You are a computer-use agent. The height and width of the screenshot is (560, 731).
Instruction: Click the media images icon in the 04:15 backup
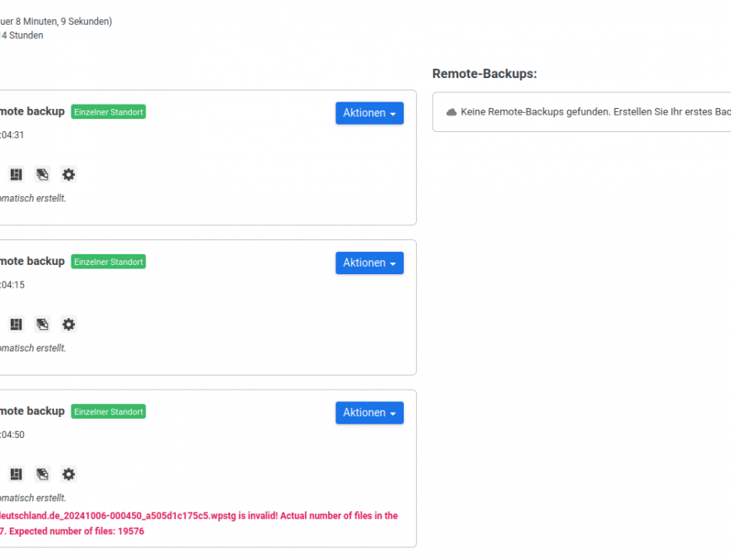pos(42,324)
